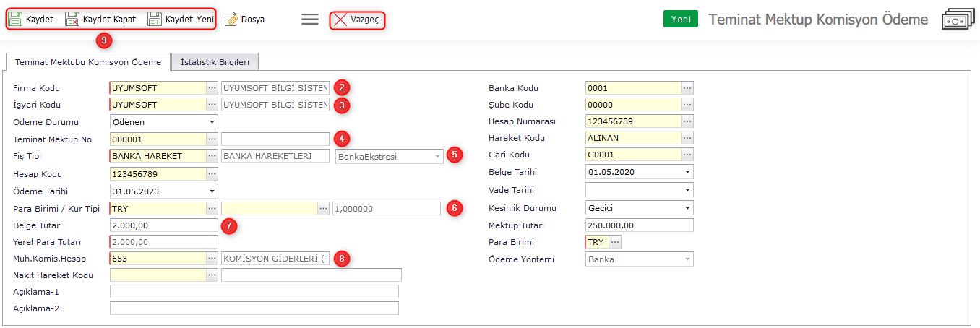Click the green Yeni status badge
This screenshot has height=328, width=980.
click(680, 20)
